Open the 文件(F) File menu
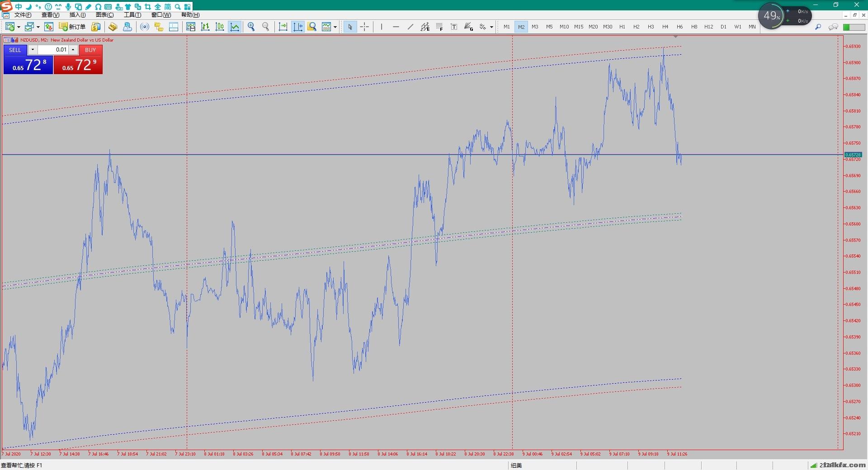Image resolution: width=868 pixels, height=470 pixels. pos(23,15)
